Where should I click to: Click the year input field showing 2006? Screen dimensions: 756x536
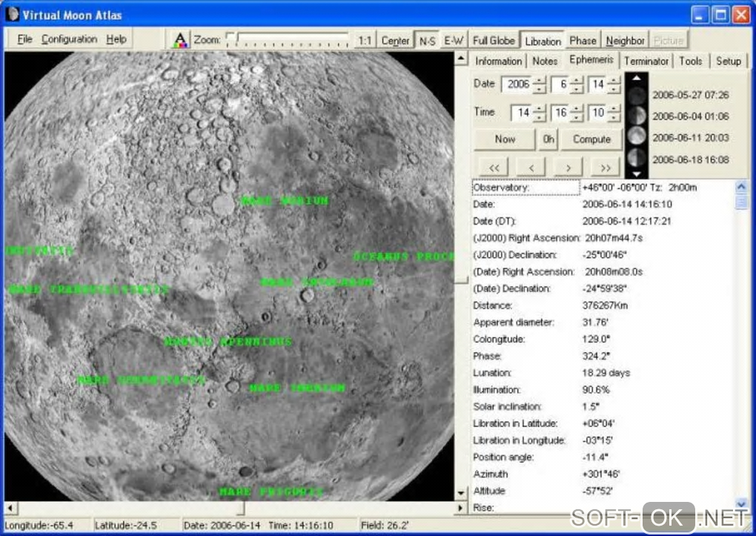[517, 85]
